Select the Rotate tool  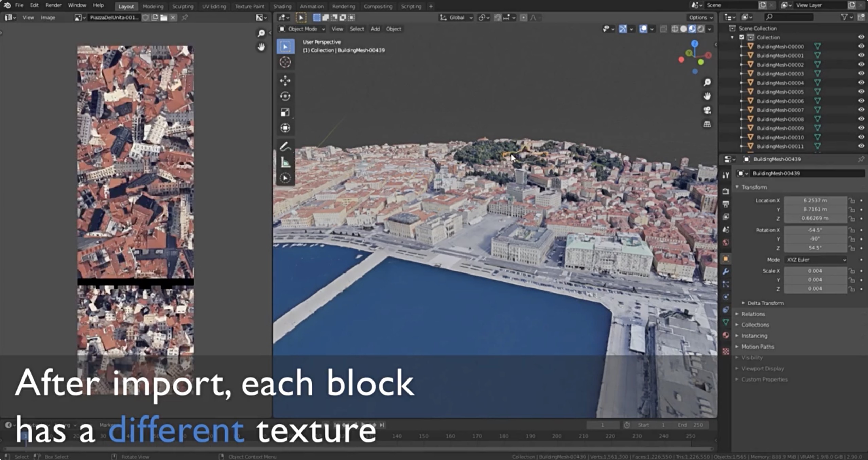(x=285, y=96)
